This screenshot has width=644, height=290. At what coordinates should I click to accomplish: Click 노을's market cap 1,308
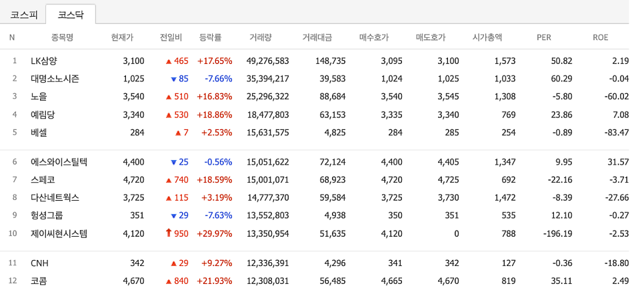pyautogui.click(x=505, y=97)
